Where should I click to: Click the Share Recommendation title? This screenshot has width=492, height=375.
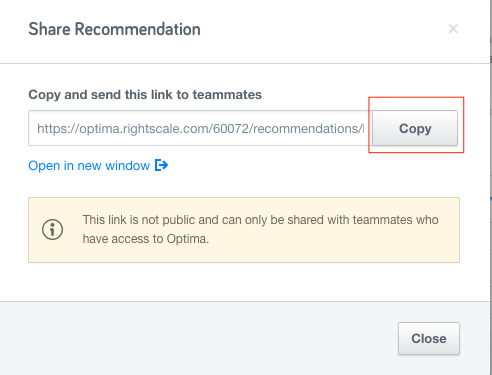(114, 29)
